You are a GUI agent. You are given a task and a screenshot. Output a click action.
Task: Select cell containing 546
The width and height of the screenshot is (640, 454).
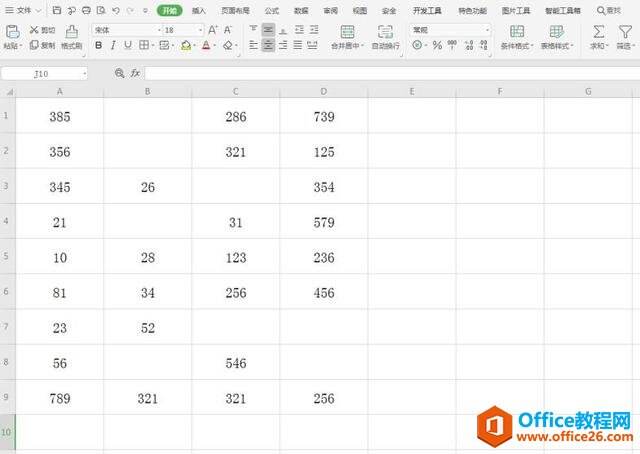point(236,363)
